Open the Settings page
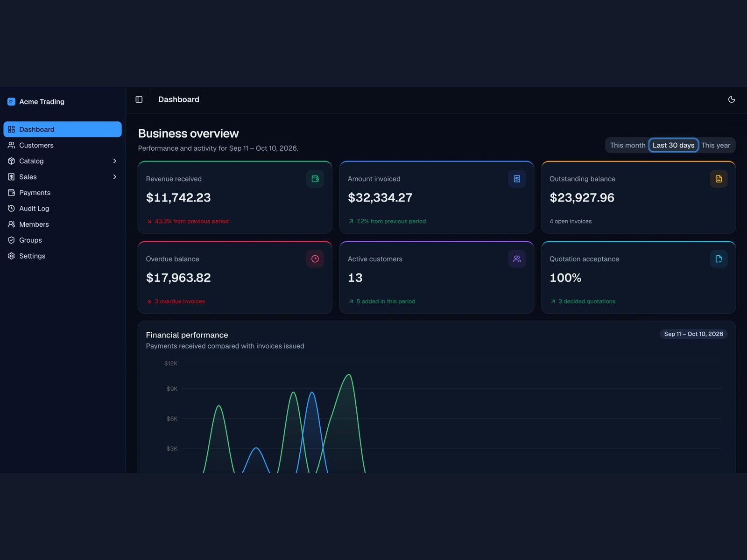The image size is (747, 560). [x=63, y=256]
